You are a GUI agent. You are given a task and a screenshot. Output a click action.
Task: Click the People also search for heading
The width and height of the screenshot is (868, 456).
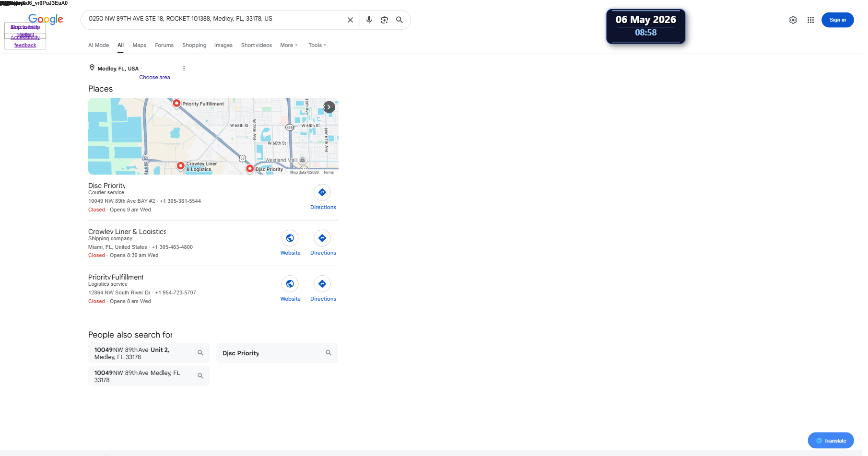[130, 335]
